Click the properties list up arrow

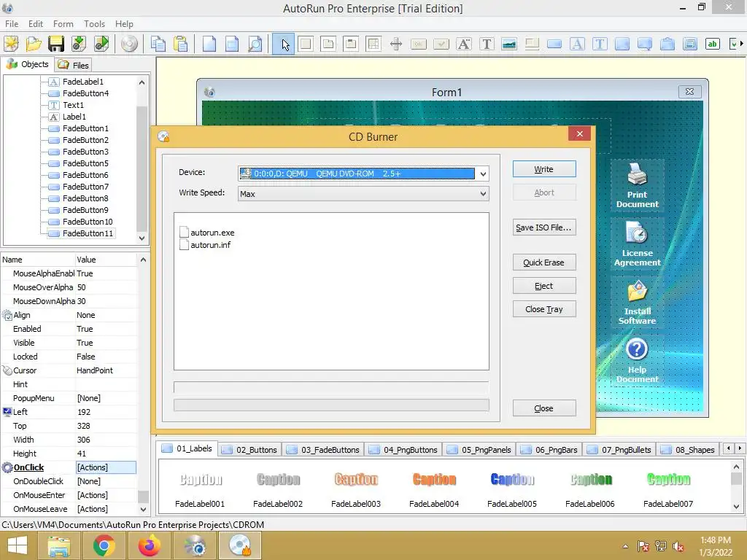click(x=143, y=260)
